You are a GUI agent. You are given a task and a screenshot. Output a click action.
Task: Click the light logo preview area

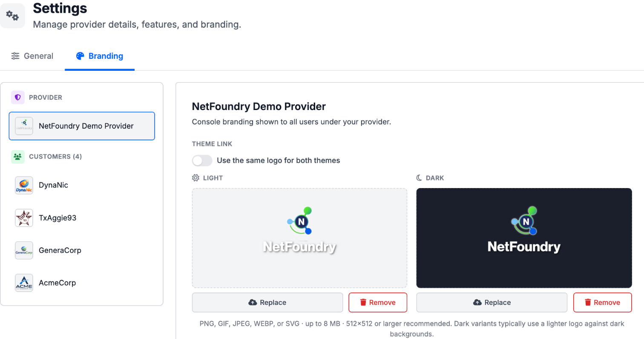point(299,238)
